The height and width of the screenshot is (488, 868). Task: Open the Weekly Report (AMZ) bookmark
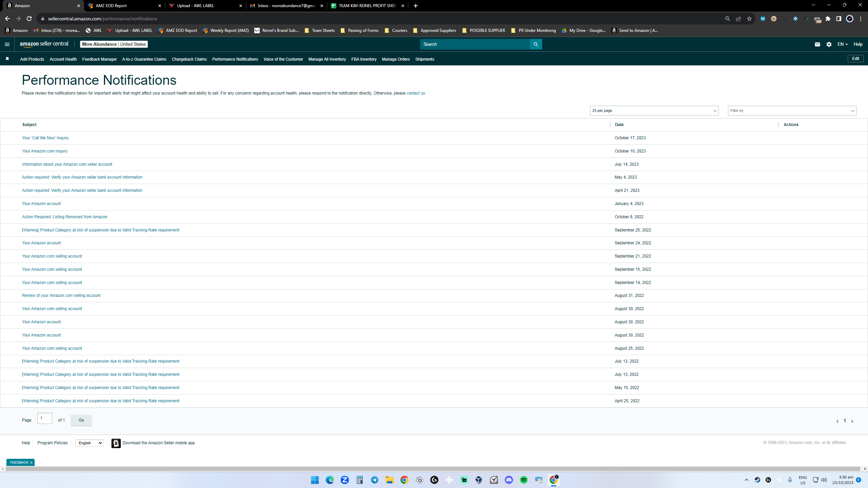tap(225, 30)
